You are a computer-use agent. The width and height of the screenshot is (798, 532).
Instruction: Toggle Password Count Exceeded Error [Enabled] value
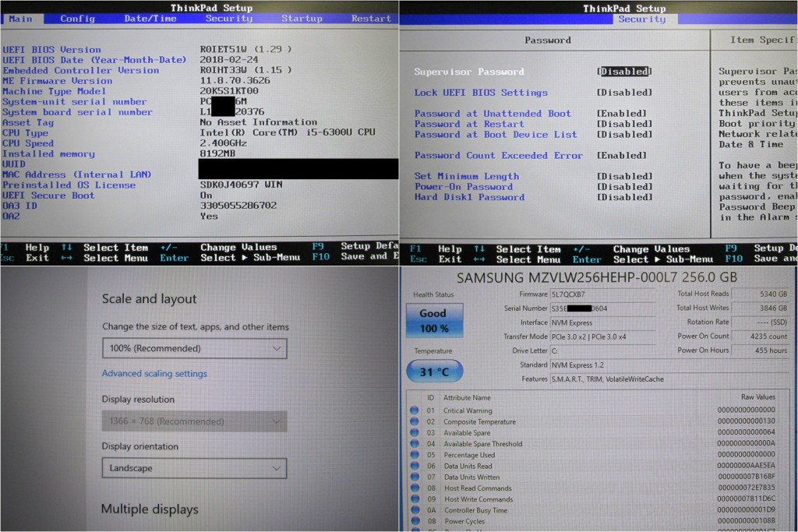[x=621, y=155]
